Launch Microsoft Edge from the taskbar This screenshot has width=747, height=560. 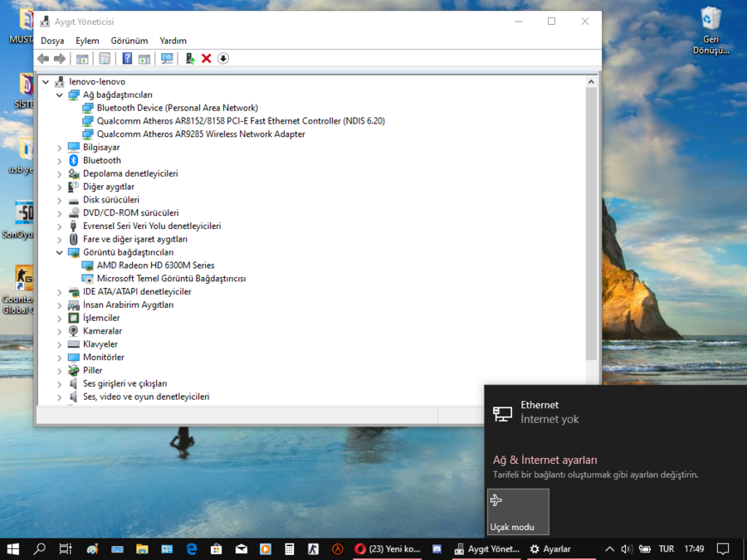pos(192,549)
